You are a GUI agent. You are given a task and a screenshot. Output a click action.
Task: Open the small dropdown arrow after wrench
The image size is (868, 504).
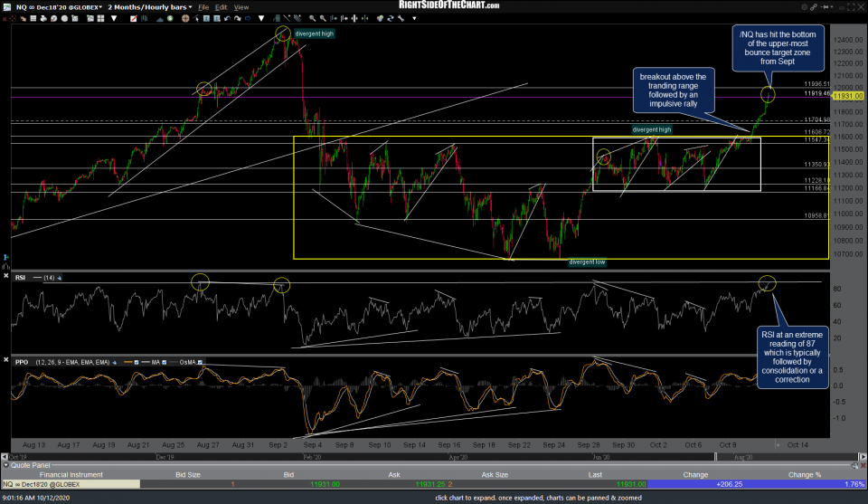[414, 18]
